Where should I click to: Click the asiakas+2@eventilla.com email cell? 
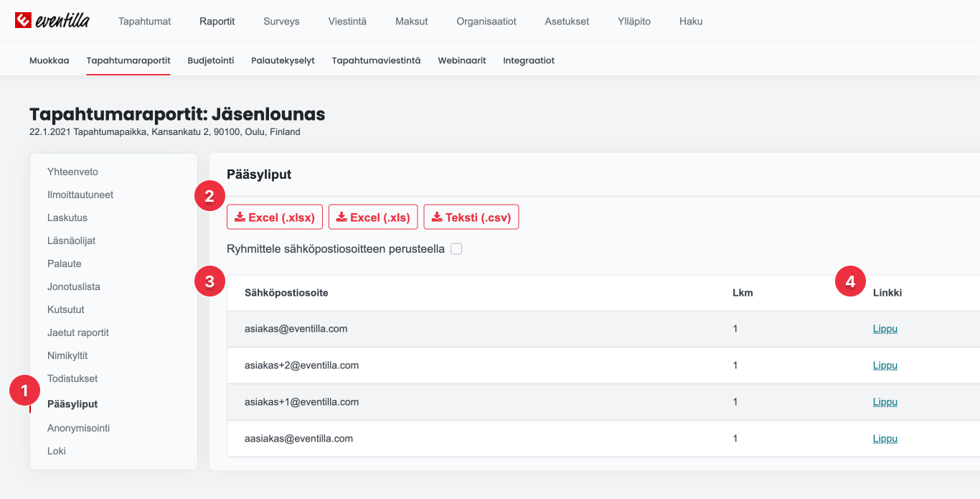302,365
